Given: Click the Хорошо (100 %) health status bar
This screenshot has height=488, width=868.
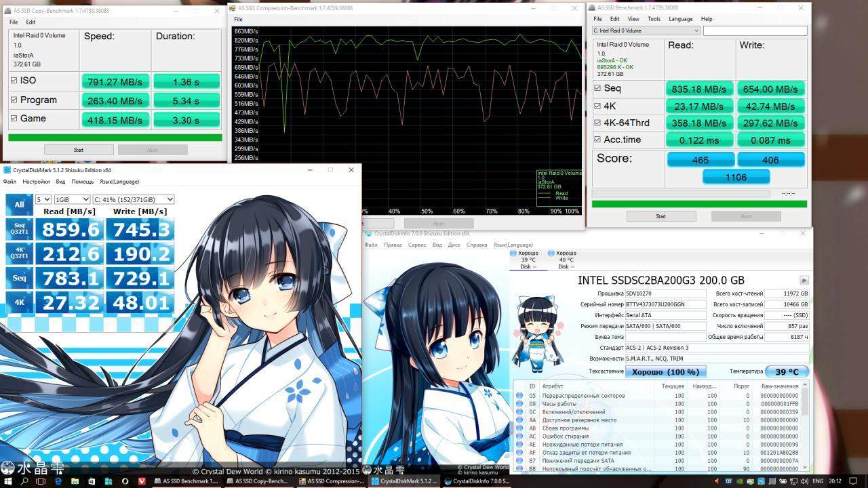Looking at the screenshot, I should click(x=665, y=371).
